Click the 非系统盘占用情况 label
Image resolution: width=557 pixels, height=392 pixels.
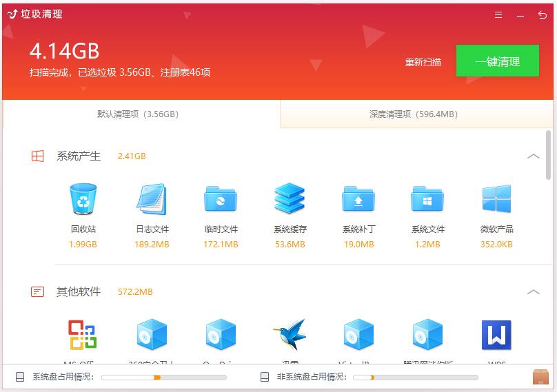coord(312,377)
